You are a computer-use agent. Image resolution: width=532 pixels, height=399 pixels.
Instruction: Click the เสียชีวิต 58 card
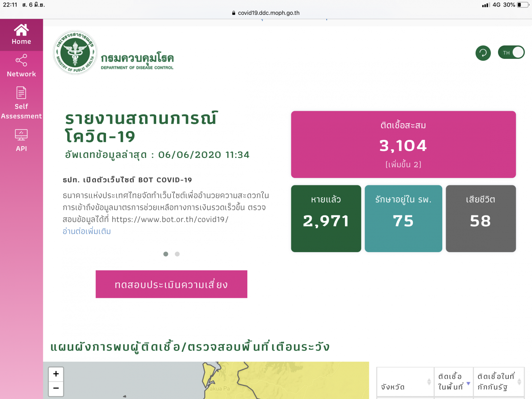click(x=481, y=219)
